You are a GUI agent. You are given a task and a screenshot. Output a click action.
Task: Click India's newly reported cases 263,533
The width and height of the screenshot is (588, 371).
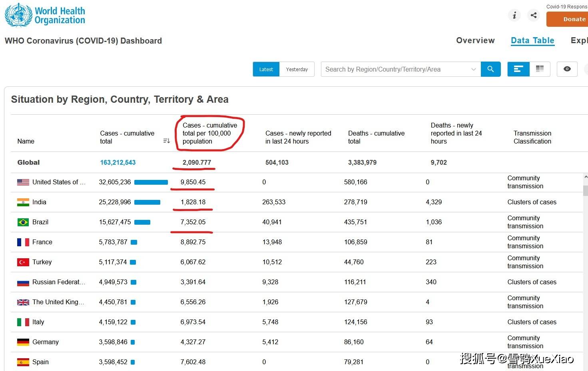click(274, 202)
